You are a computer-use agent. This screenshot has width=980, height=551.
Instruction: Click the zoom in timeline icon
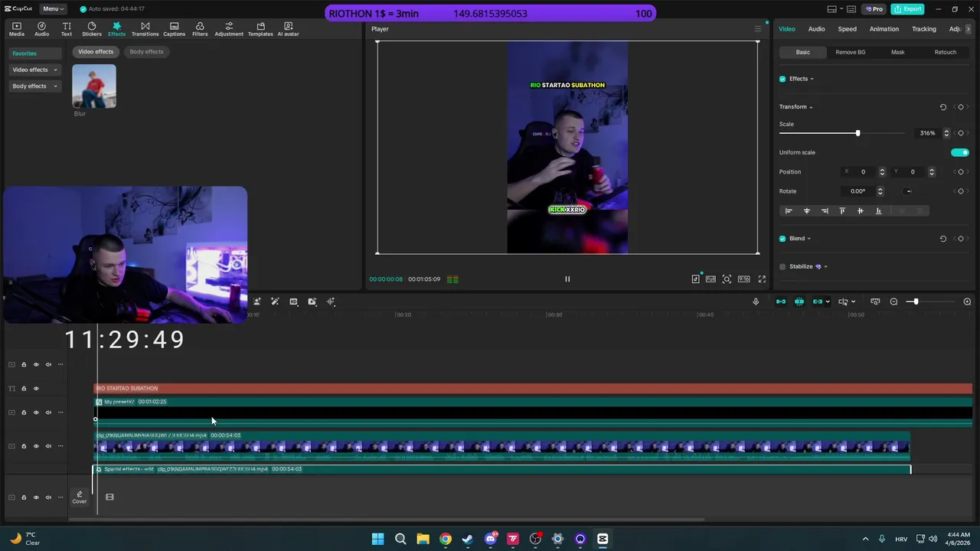click(967, 302)
